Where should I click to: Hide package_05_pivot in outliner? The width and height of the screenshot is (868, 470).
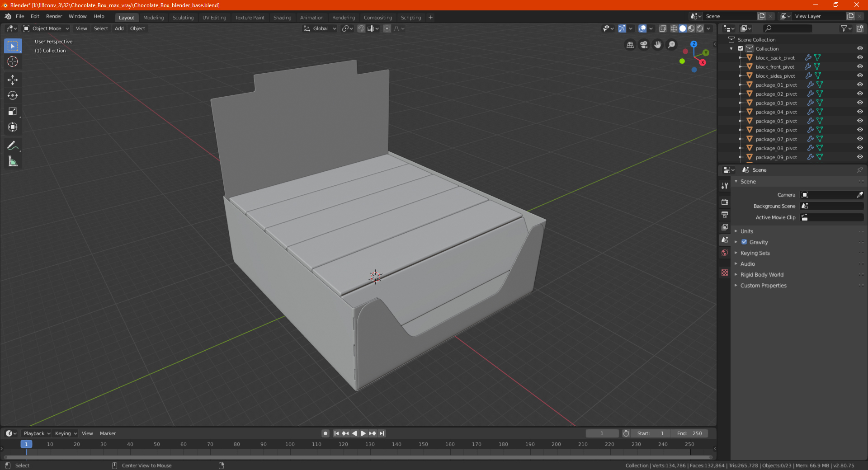click(x=860, y=121)
